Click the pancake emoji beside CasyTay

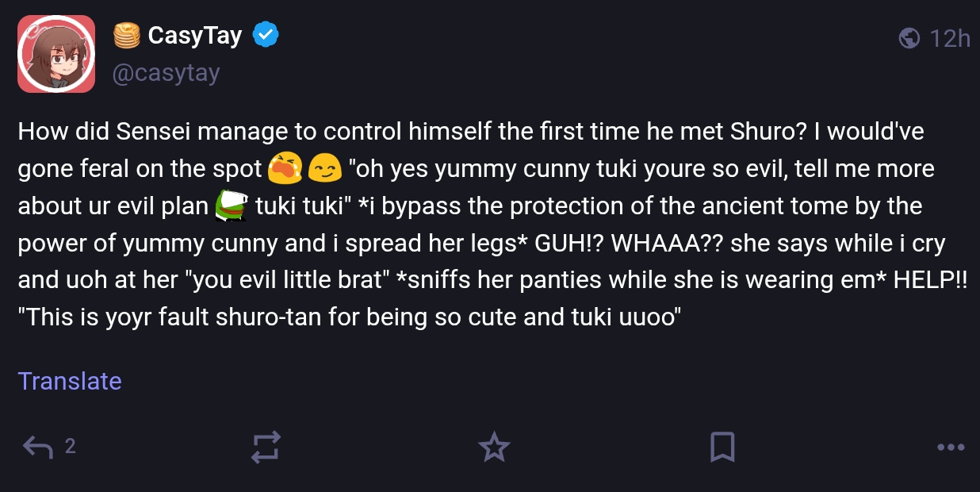coord(127,35)
